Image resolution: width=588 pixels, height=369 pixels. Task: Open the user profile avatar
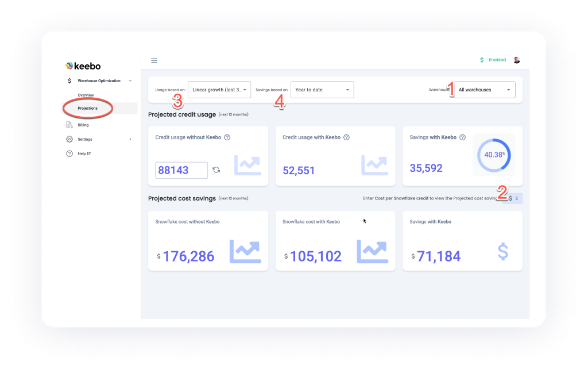click(517, 60)
